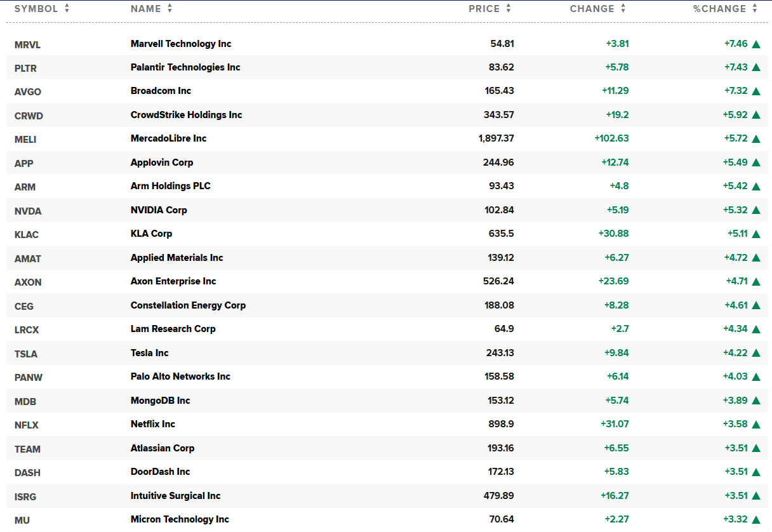Click the NAME column header label
The image size is (772, 532).
click(x=146, y=9)
